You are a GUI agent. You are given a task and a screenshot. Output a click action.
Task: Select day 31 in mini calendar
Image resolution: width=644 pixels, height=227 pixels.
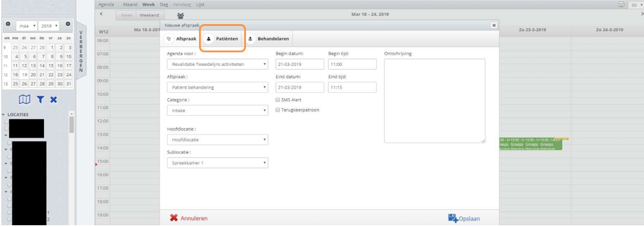69,84
